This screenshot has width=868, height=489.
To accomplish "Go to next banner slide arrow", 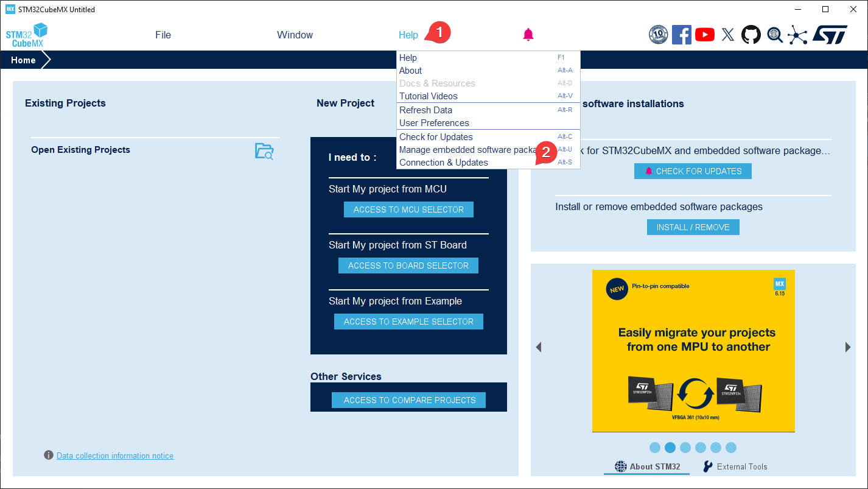I will 848,347.
